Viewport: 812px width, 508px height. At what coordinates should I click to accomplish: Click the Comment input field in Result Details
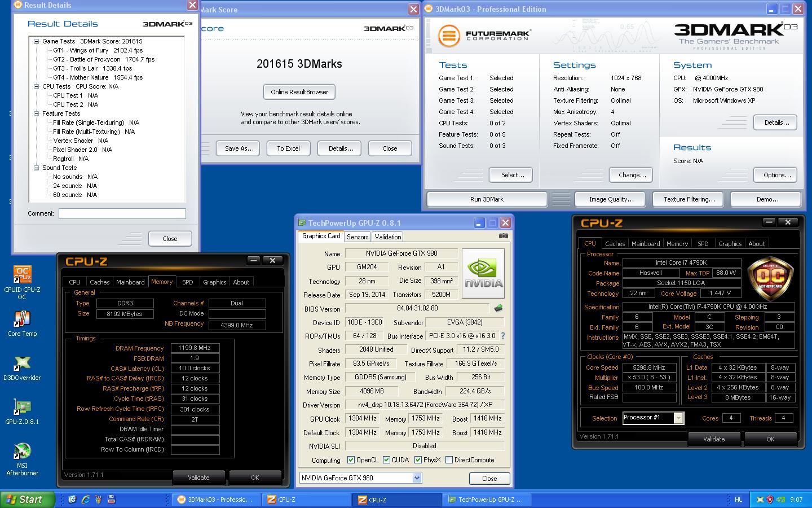point(122,213)
